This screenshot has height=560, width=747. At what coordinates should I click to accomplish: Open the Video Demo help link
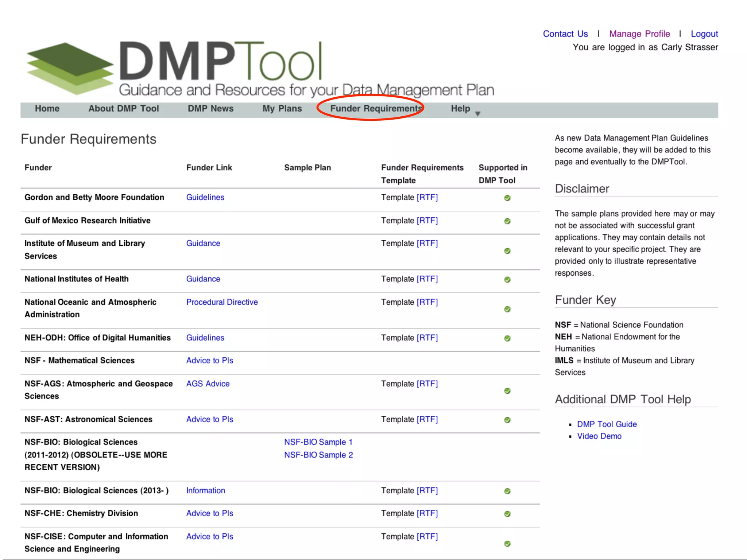pyautogui.click(x=599, y=436)
